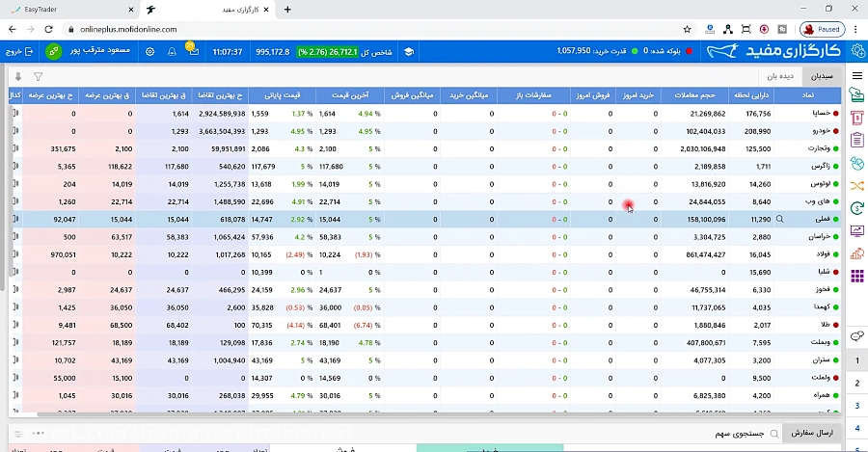Click the magnifier icon in فملی row
The height and width of the screenshot is (452, 868).
780,219
